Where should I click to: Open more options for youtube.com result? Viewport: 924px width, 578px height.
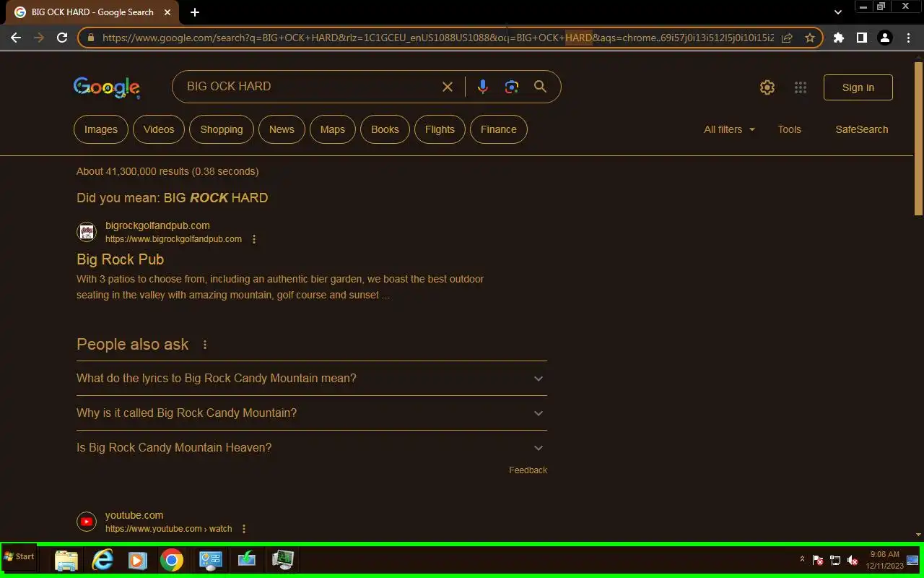[244, 529]
